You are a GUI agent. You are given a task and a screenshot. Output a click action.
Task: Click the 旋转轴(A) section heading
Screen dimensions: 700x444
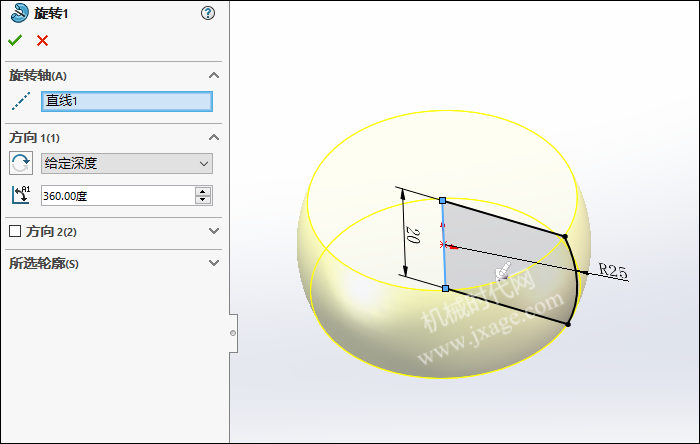coord(38,75)
